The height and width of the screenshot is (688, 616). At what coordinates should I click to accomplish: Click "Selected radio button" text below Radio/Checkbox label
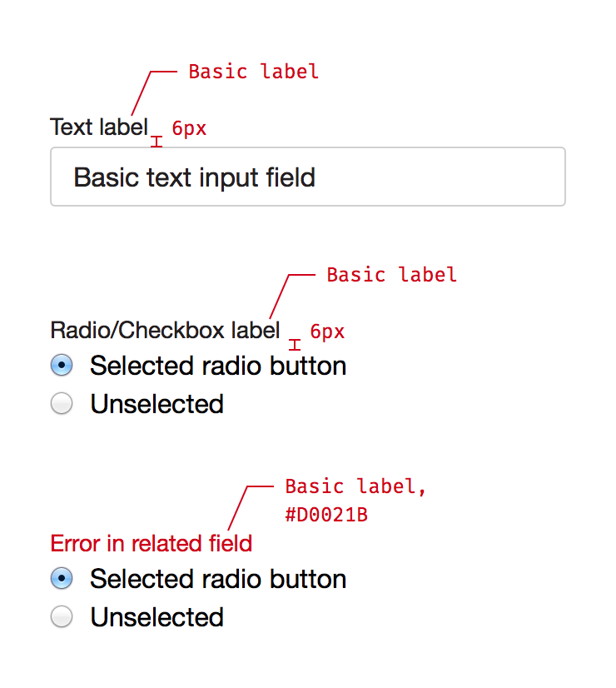click(218, 366)
